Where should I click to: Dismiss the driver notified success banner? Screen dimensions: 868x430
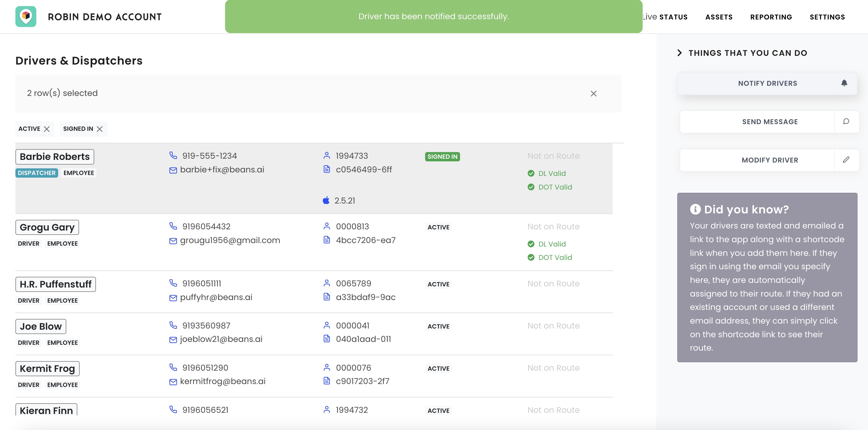(x=434, y=17)
